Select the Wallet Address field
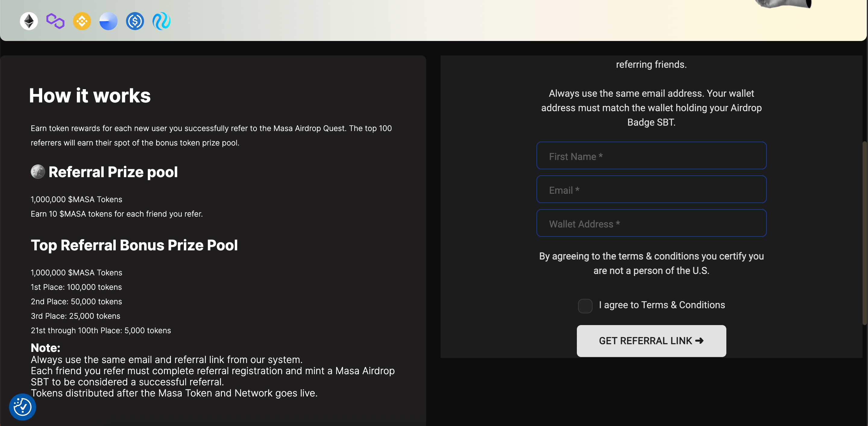Viewport: 868px width, 426px height. [651, 223]
